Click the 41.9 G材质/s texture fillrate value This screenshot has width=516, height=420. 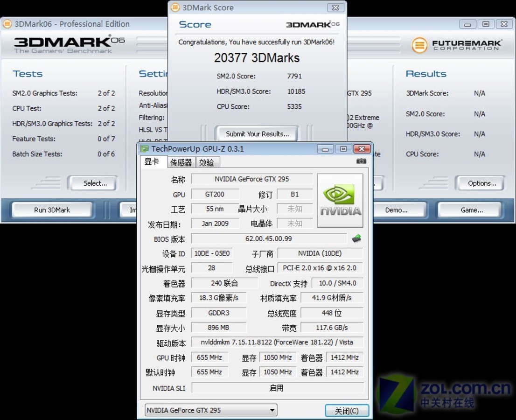(x=332, y=298)
